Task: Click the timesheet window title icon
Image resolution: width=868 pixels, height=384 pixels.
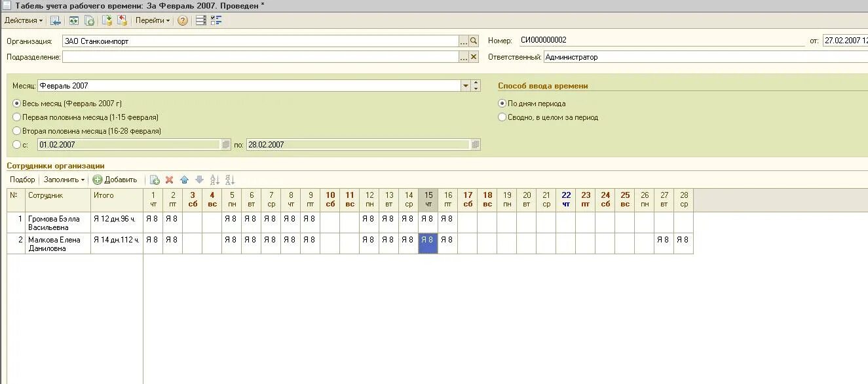Action: (x=7, y=5)
